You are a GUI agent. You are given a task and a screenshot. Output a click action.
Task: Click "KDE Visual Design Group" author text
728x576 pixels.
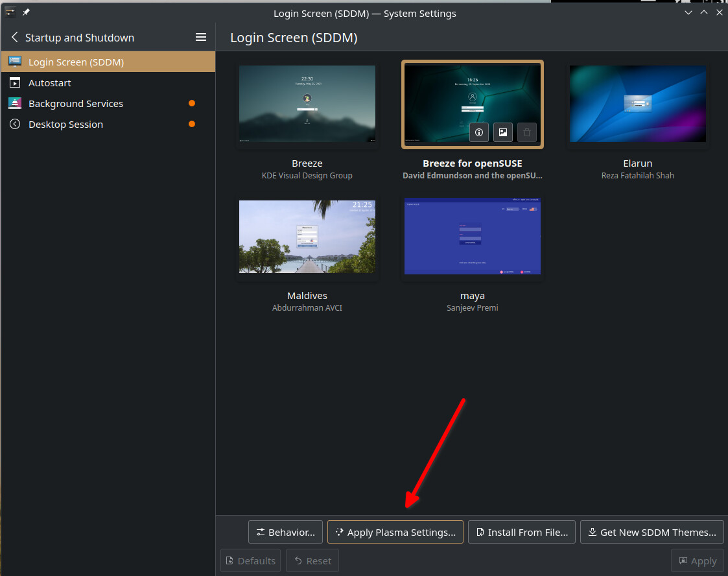(x=307, y=176)
